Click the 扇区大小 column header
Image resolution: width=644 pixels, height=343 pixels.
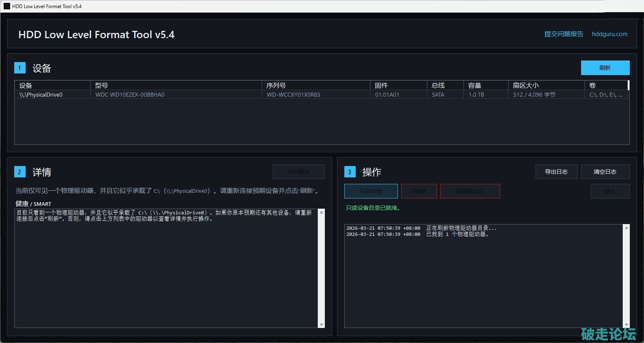click(x=546, y=85)
